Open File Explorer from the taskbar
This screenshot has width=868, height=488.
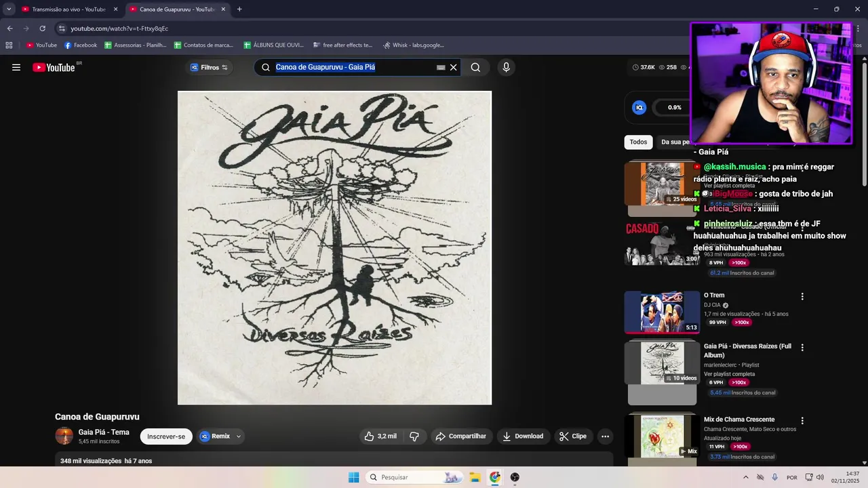[475, 477]
